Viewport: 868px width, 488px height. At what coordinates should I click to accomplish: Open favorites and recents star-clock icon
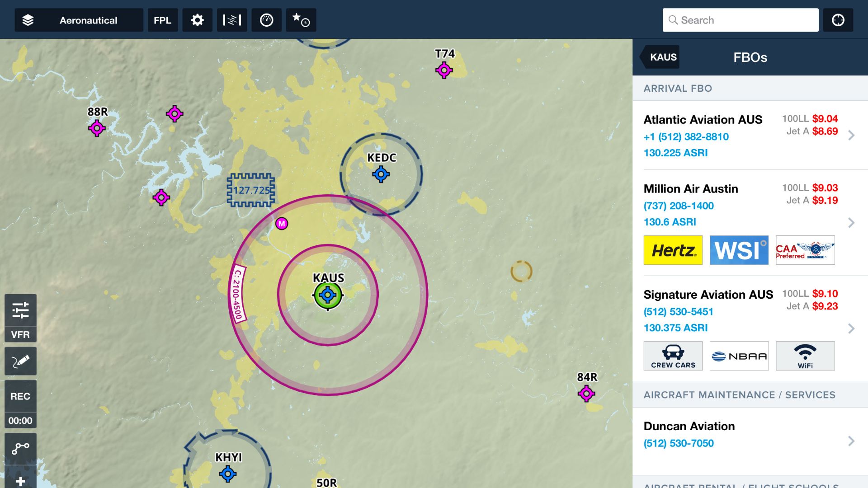pyautogui.click(x=301, y=20)
